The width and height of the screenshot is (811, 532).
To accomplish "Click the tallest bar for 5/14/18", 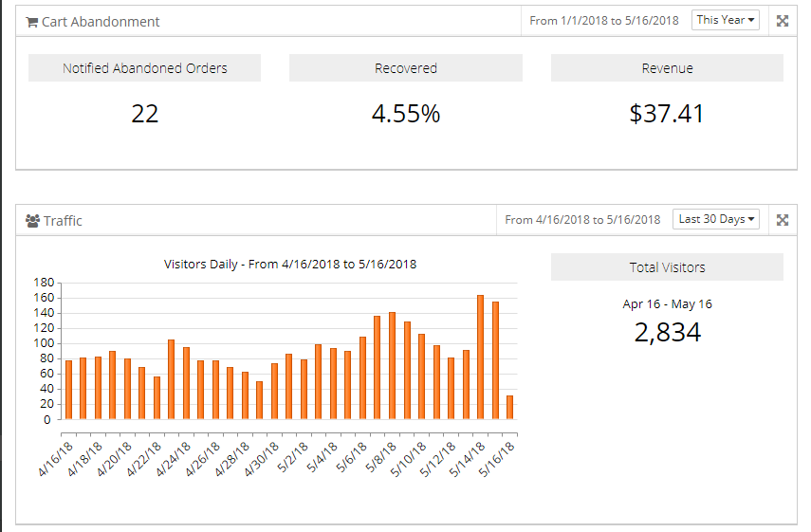I will tap(480, 358).
